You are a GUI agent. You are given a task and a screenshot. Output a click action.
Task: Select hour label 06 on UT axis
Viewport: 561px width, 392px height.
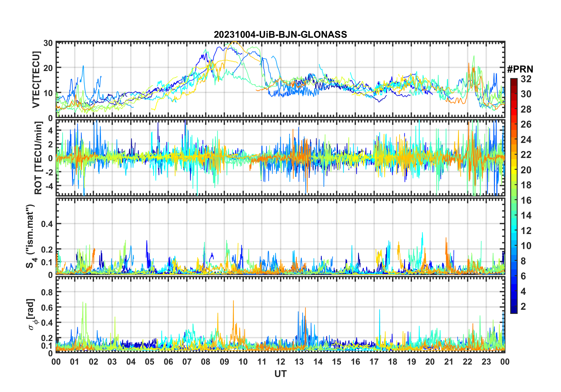tap(168, 362)
